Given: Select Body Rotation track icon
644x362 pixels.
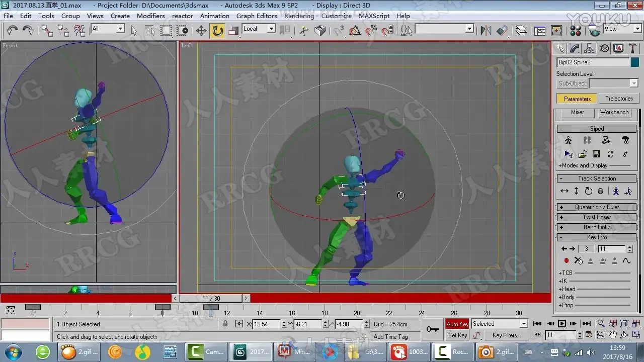Looking at the screenshot, I should [589, 191].
